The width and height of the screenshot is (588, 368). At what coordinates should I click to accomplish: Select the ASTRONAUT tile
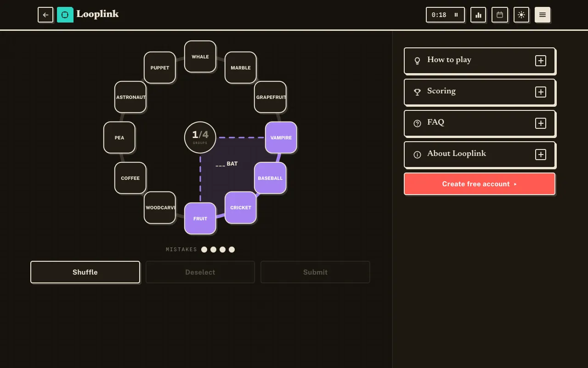pyautogui.click(x=130, y=97)
